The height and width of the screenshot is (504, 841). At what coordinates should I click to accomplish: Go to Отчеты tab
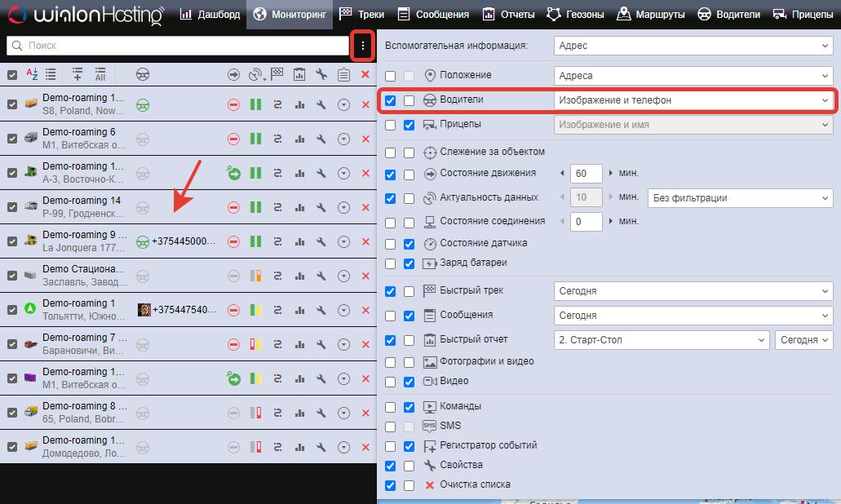pyautogui.click(x=508, y=15)
